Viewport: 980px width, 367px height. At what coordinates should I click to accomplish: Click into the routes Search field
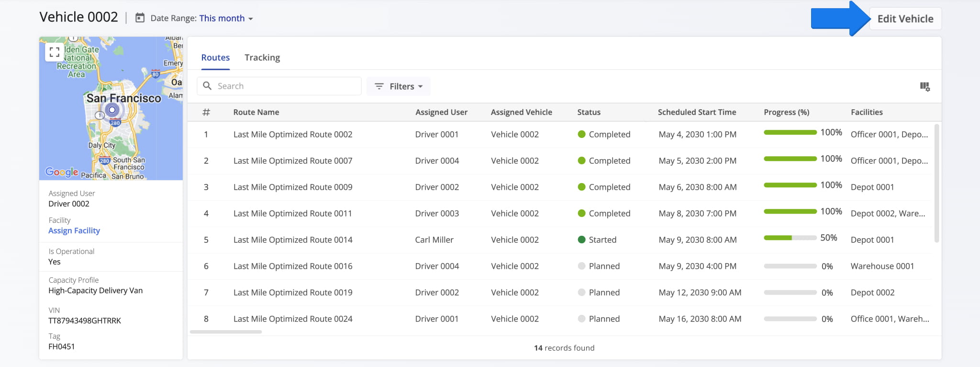tap(287, 86)
